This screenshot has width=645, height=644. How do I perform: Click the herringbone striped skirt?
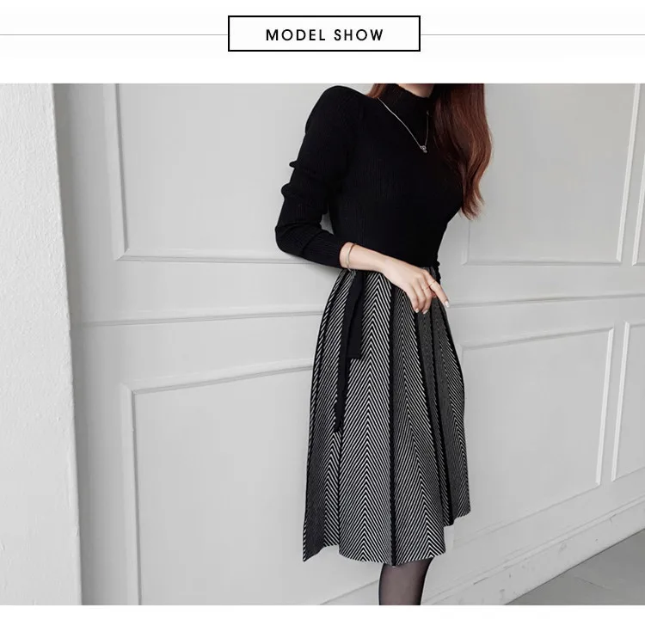(x=387, y=415)
